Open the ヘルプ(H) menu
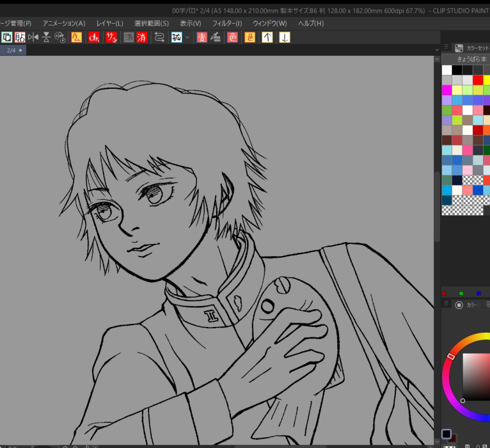The image size is (490, 448). coord(311,24)
